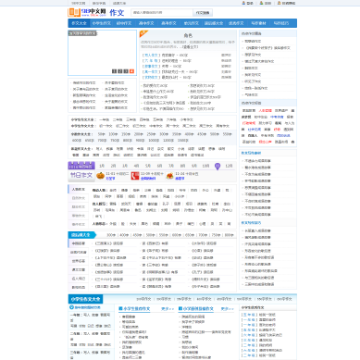Open the 350字 word-count link

pyautogui.click(x=176, y=134)
